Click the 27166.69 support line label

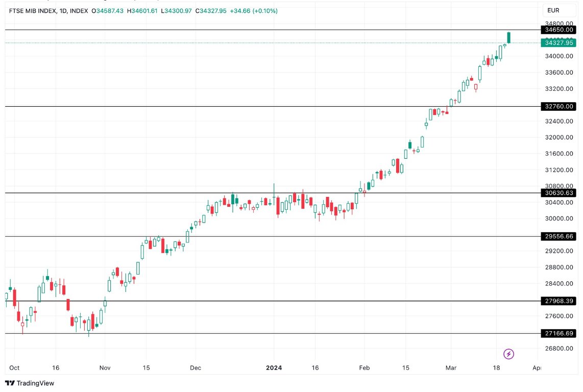[557, 333]
